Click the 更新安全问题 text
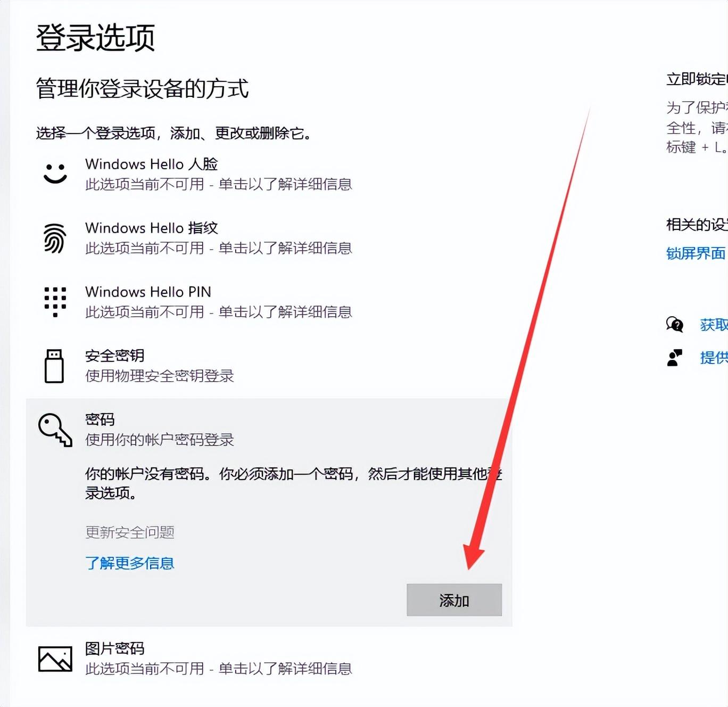 point(130,532)
